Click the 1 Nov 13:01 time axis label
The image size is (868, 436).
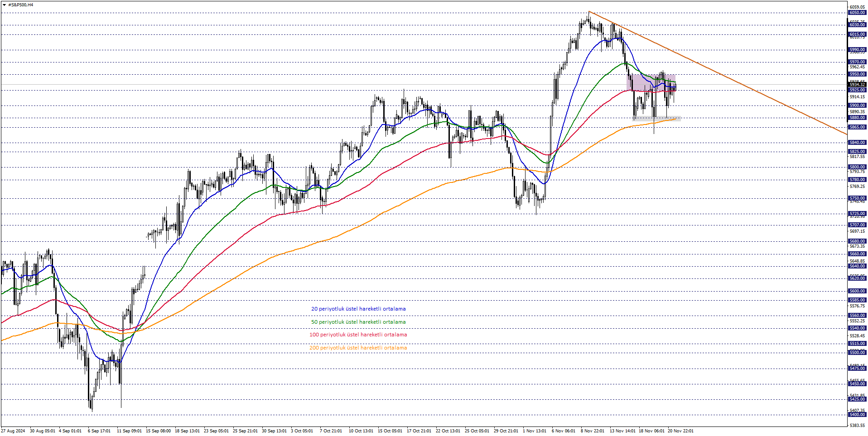(x=535, y=431)
